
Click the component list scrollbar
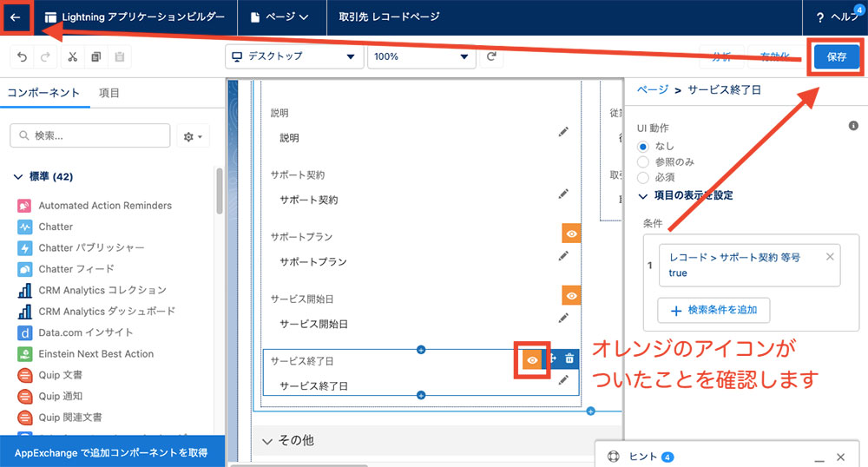[220, 191]
